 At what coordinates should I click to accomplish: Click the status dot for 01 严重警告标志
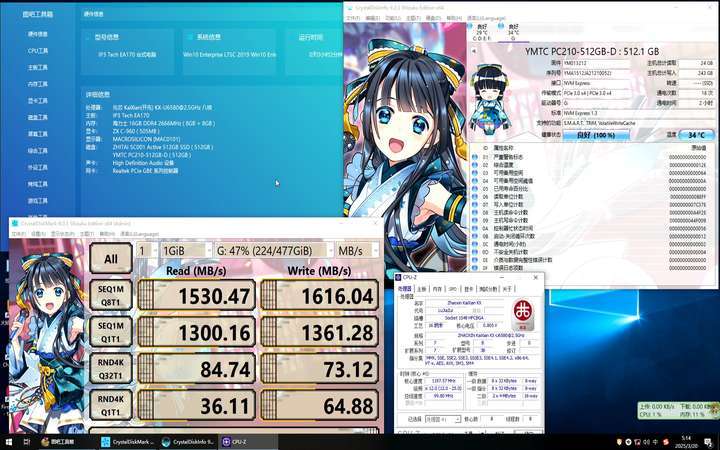pos(474,157)
